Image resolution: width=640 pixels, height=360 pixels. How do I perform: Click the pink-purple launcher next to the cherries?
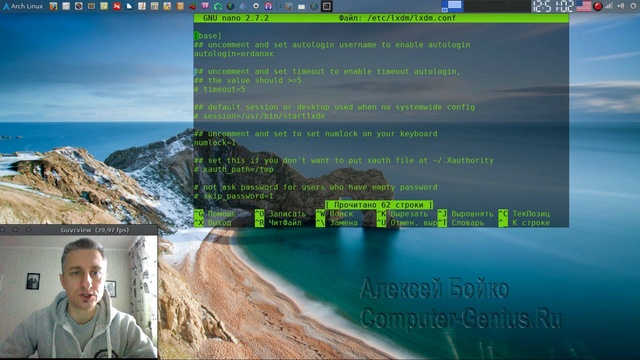click(205, 6)
